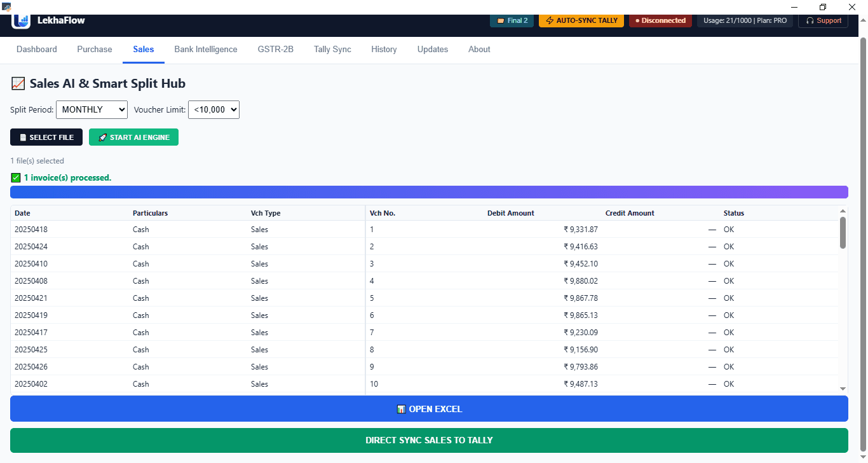Click the 1 file(s) selected text
The image size is (868, 463).
tap(37, 161)
